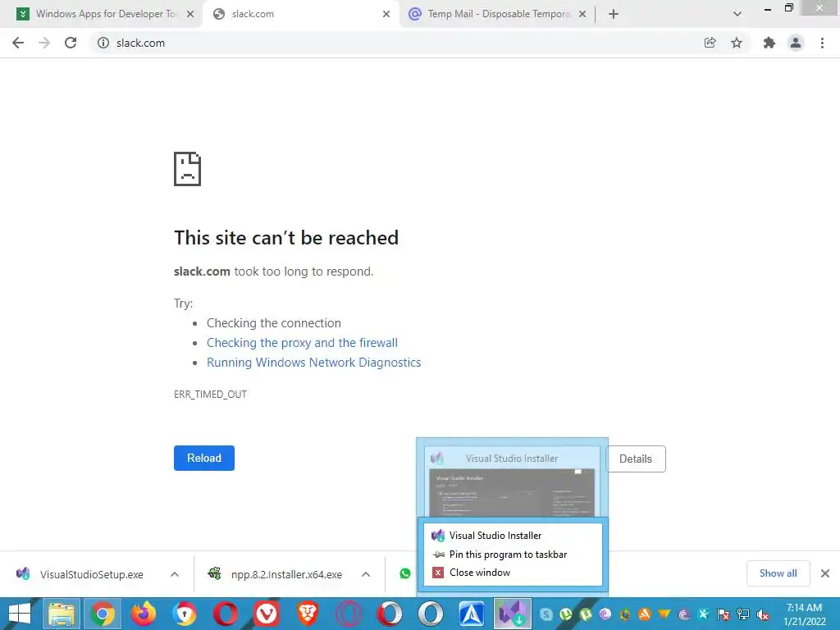
Task: Open the Windows Start button
Action: (20, 614)
